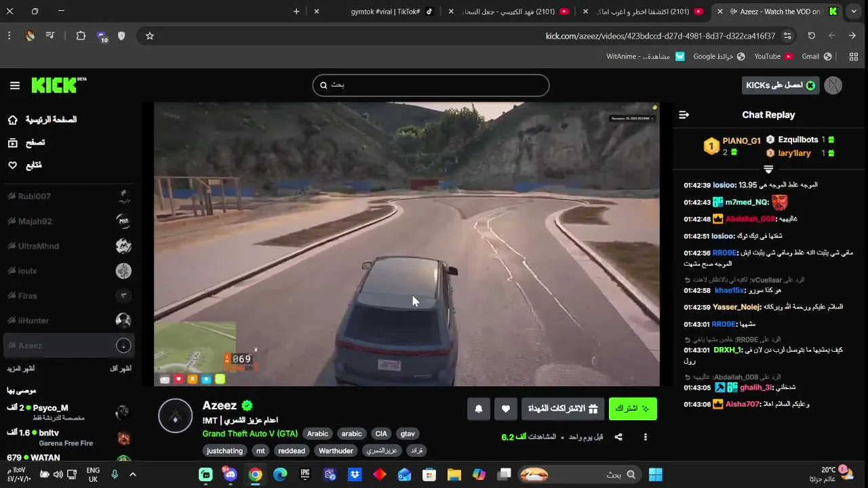
Task: Switch to فهد الكبيسي YouTube tab
Action: [509, 12]
